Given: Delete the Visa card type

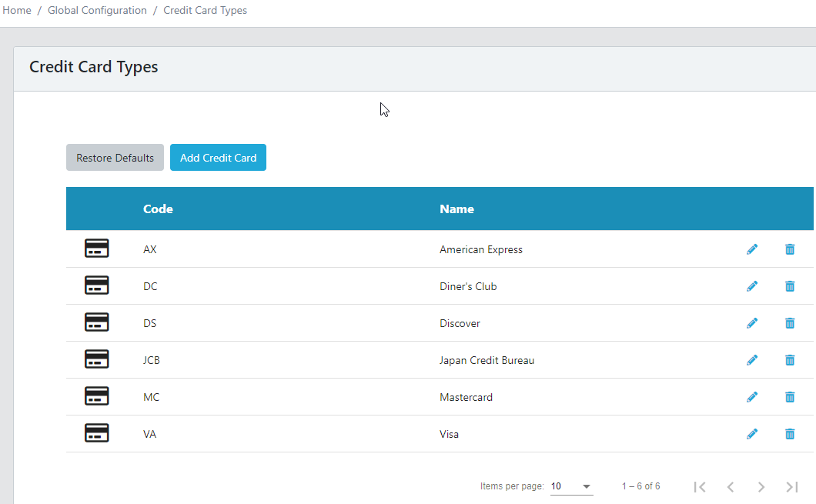Looking at the screenshot, I should point(789,434).
